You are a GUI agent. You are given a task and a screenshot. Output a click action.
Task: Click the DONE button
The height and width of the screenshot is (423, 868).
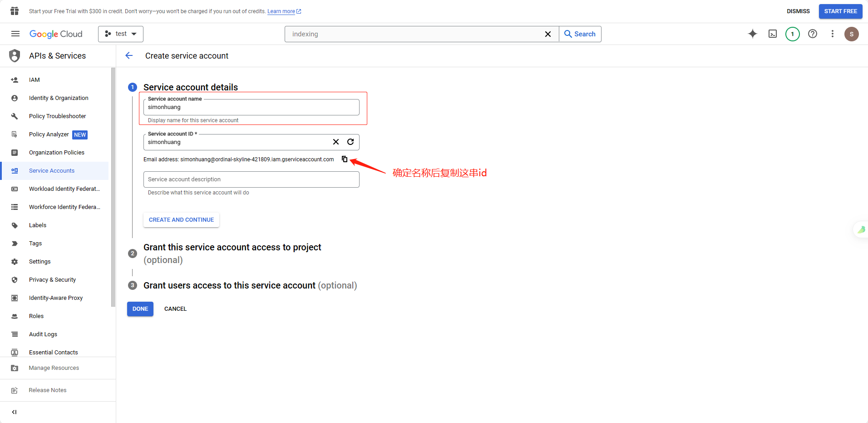140,309
